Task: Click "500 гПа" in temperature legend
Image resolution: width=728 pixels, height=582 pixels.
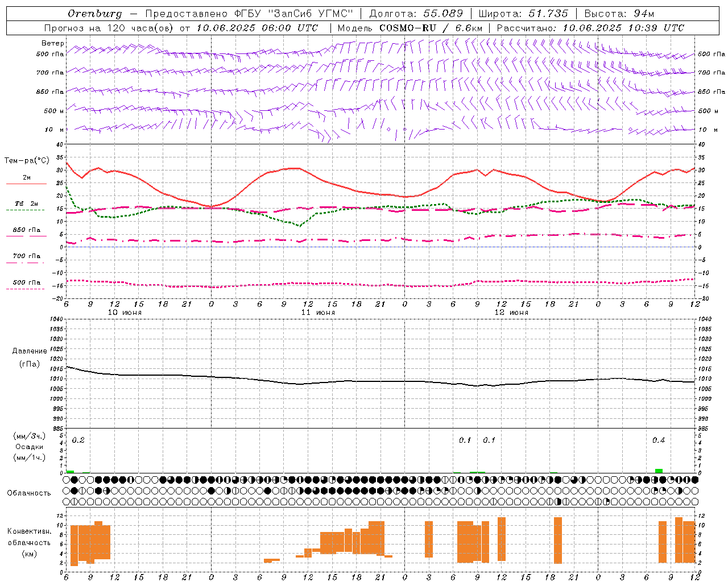Action: click(27, 282)
